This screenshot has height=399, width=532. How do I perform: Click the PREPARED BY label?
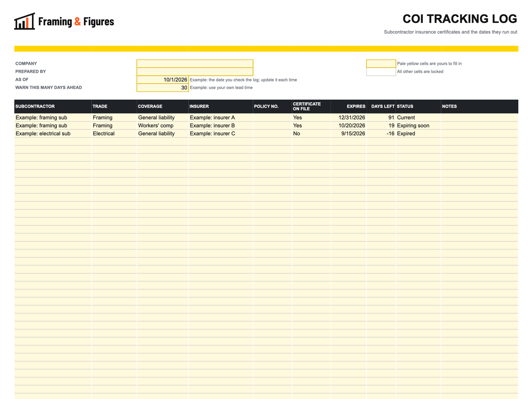[31, 72]
